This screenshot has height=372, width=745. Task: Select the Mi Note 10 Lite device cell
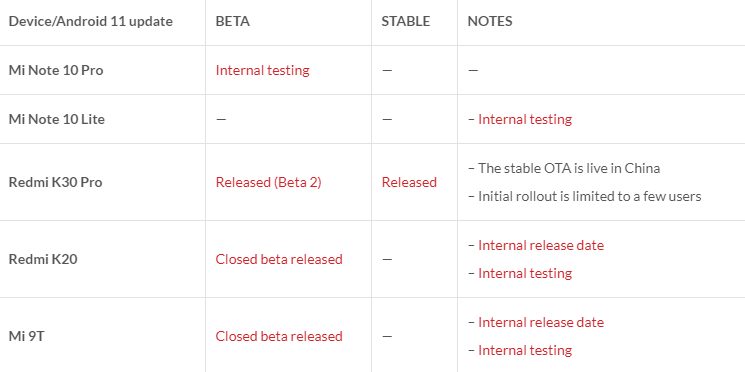(x=103, y=119)
